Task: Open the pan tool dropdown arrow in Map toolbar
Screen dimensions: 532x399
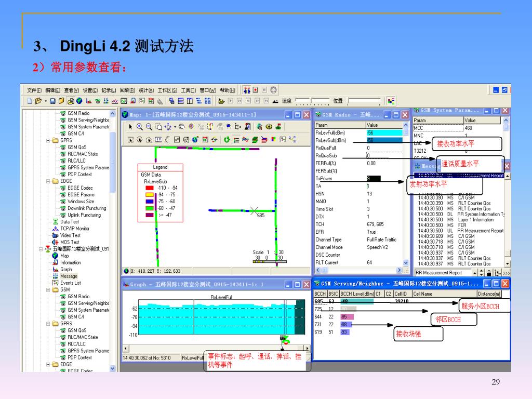Action: [175, 127]
